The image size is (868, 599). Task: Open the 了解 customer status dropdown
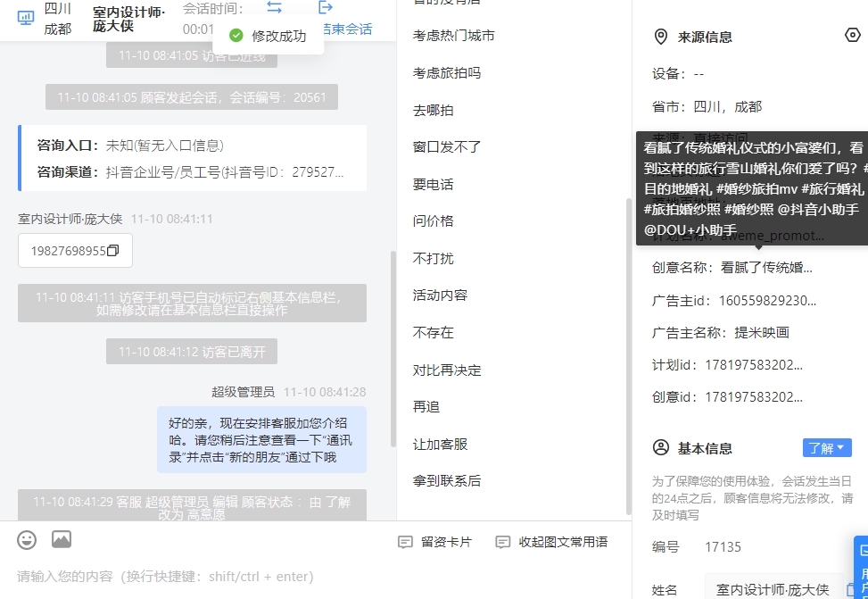(827, 448)
